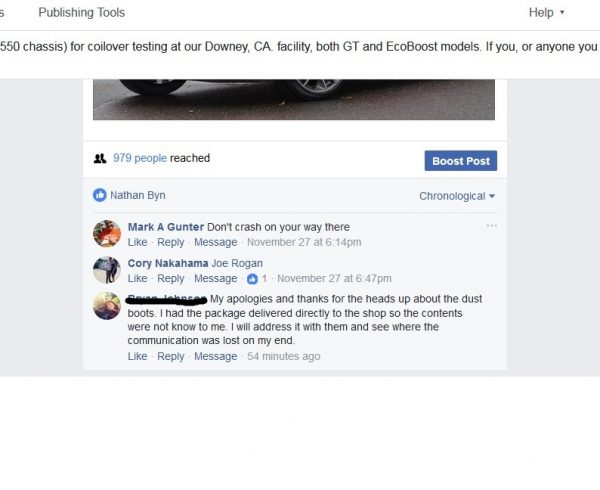Expand the Chronological sort dropdown

(457, 196)
